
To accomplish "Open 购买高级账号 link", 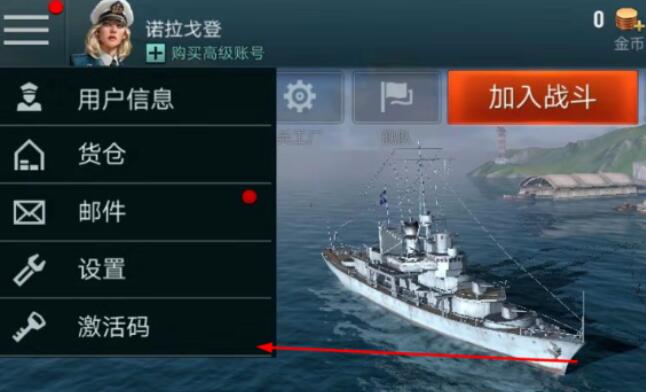I will point(217,53).
